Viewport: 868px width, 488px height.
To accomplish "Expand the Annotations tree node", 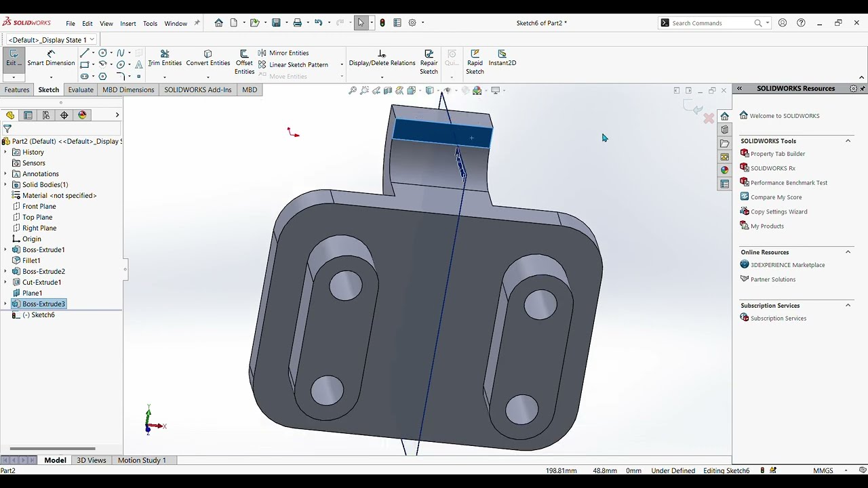I will pyautogui.click(x=5, y=174).
